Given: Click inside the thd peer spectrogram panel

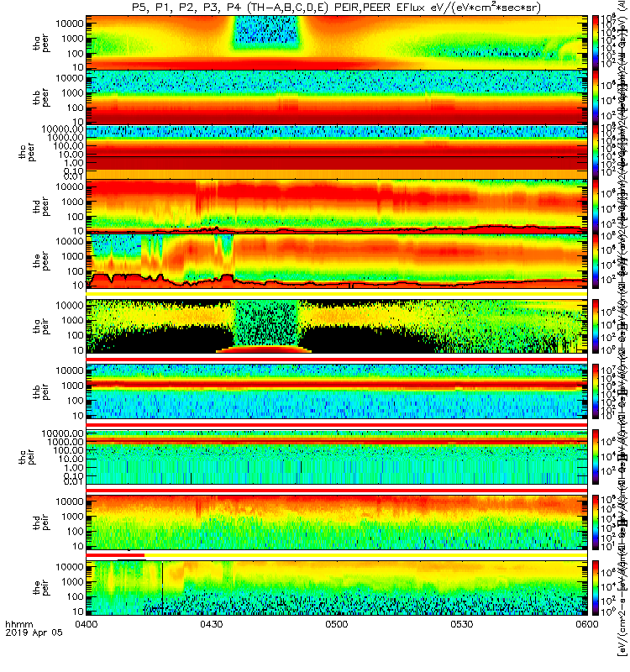Looking at the screenshot, I should 337,206.
